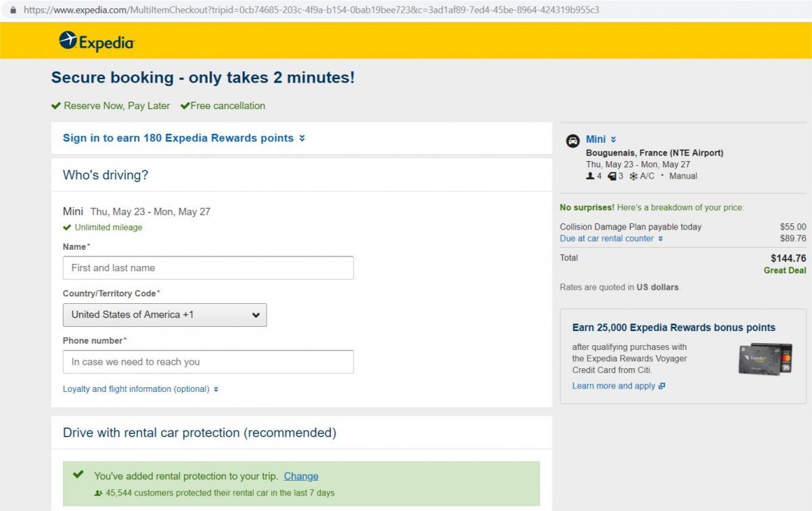Click the Name input field
The width and height of the screenshot is (812, 511).
coord(208,268)
